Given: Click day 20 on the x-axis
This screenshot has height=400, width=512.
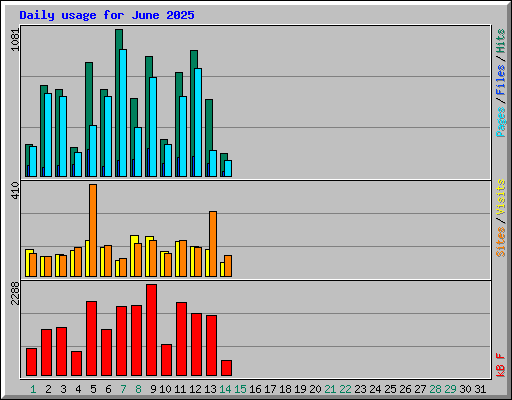Looking at the screenshot, I should [315, 389].
